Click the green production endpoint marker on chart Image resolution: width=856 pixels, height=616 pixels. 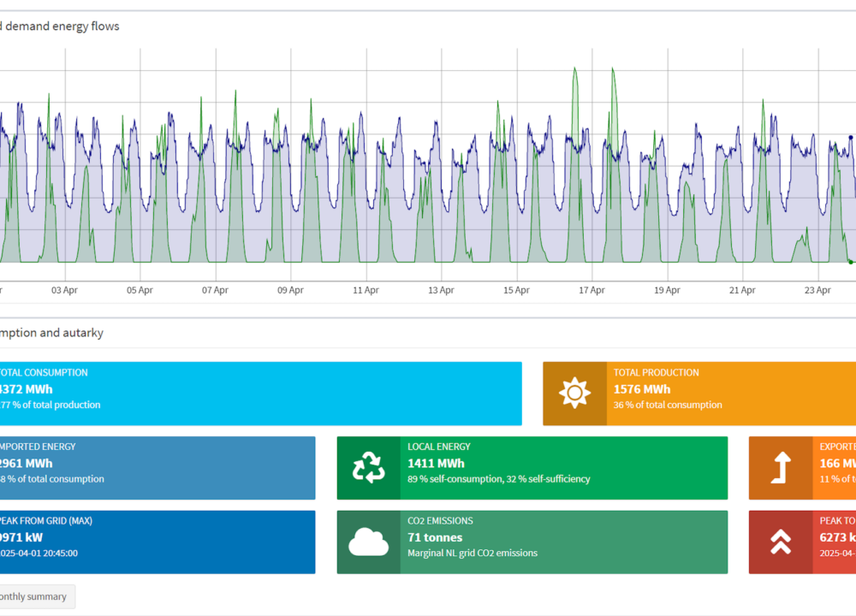point(850,262)
